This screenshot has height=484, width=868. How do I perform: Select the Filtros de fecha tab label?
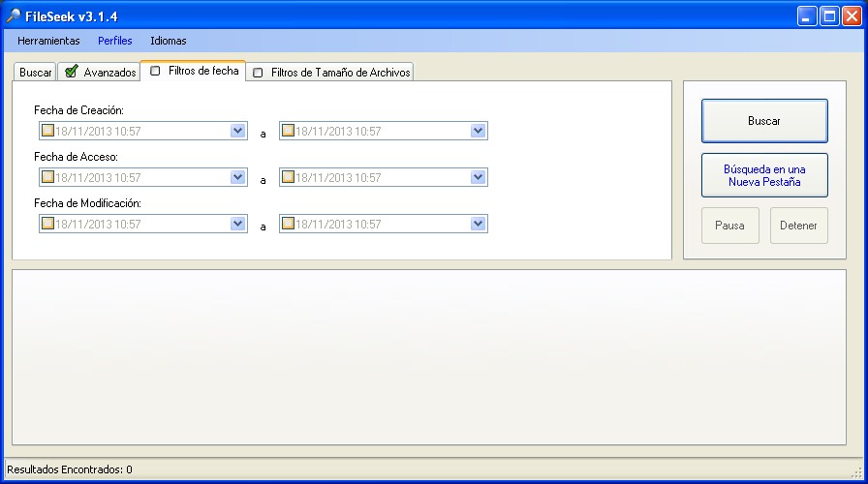point(203,71)
